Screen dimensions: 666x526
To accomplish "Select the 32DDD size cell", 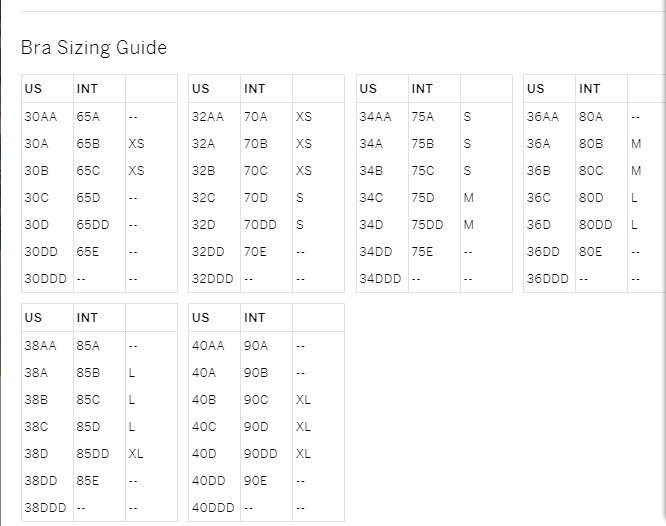I will (213, 279).
